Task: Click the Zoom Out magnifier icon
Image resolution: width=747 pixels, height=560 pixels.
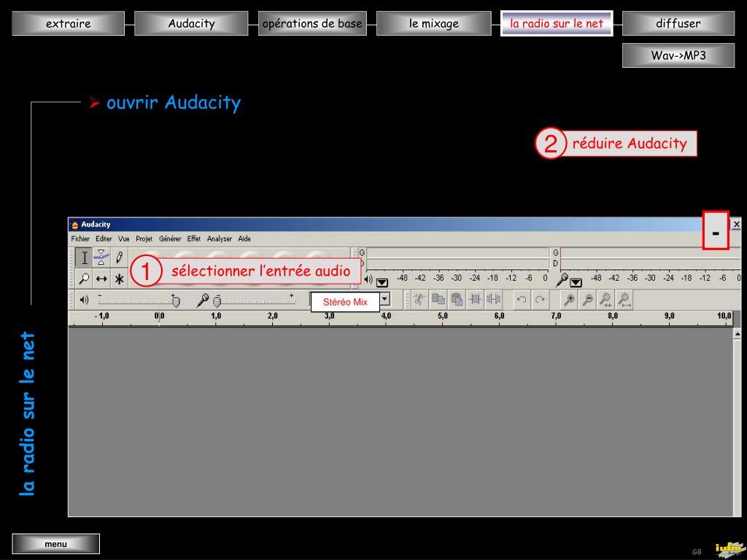Action: pyautogui.click(x=587, y=299)
